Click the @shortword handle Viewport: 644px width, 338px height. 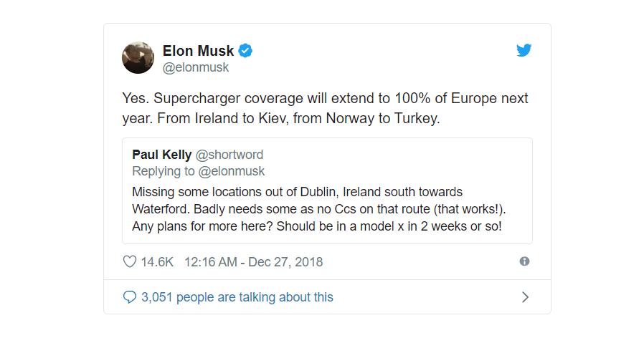(x=229, y=155)
